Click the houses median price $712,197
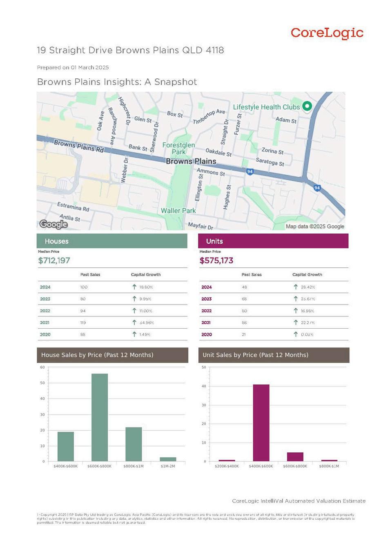The height and width of the screenshot is (554, 392). (x=54, y=260)
